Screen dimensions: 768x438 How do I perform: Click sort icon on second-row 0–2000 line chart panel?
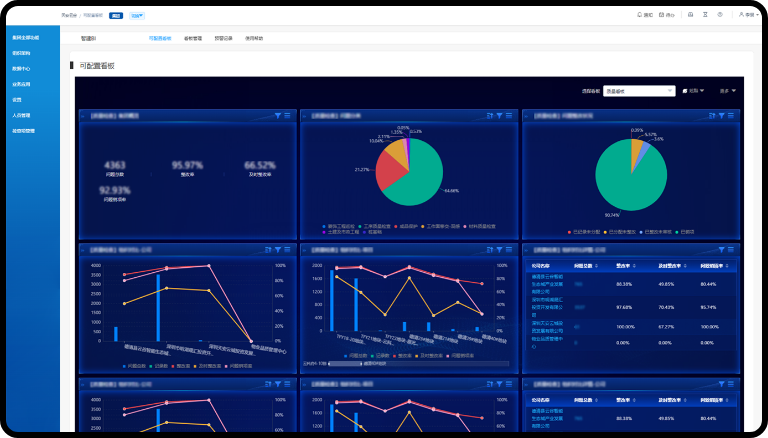tap(490, 250)
